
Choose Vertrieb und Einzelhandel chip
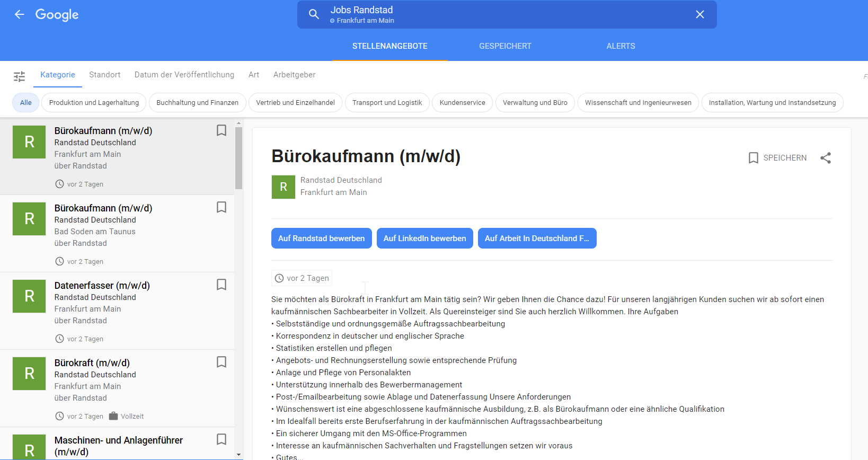tap(296, 103)
